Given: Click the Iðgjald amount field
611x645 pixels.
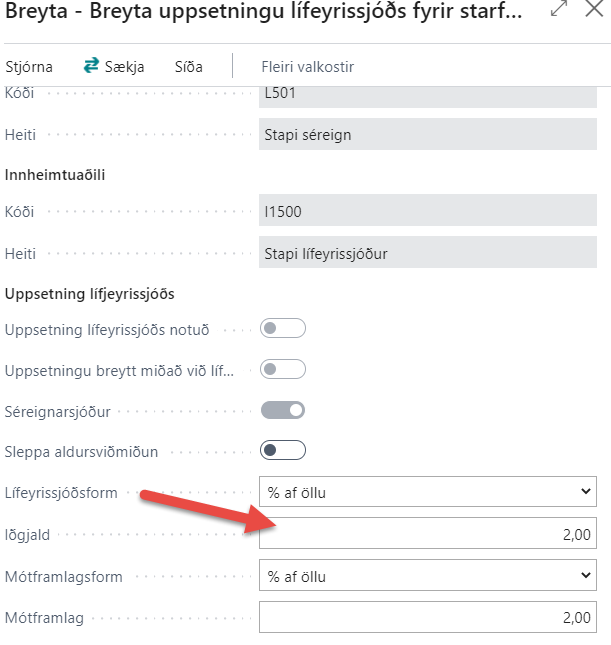Looking at the screenshot, I should pos(427,534).
